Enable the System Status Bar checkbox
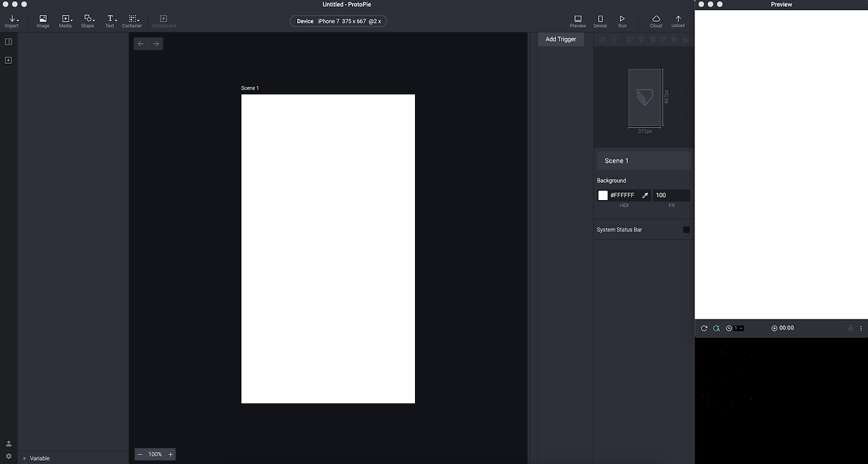868x464 pixels. pyautogui.click(x=686, y=230)
